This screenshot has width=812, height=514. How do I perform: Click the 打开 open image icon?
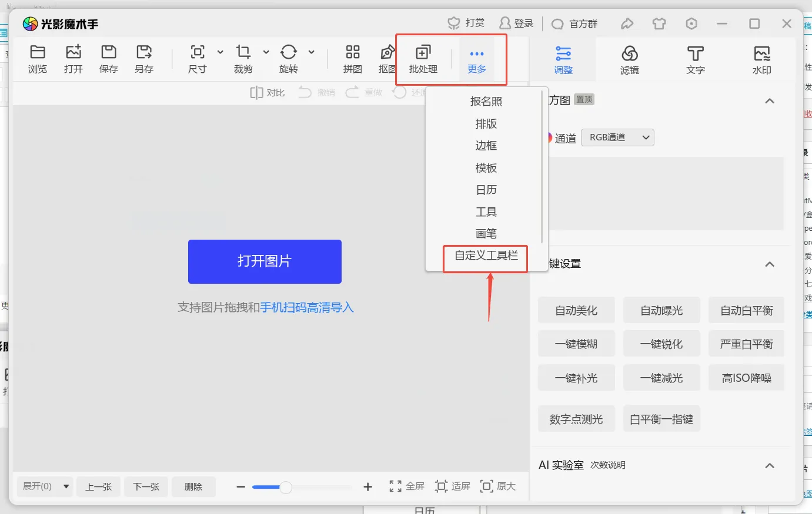click(x=73, y=52)
